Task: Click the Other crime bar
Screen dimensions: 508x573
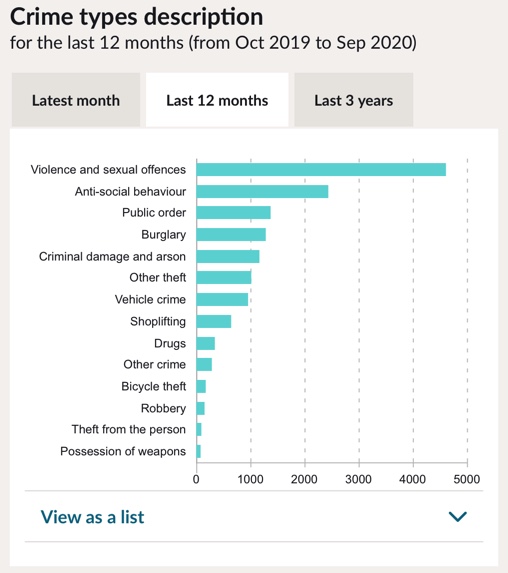Action: (204, 364)
